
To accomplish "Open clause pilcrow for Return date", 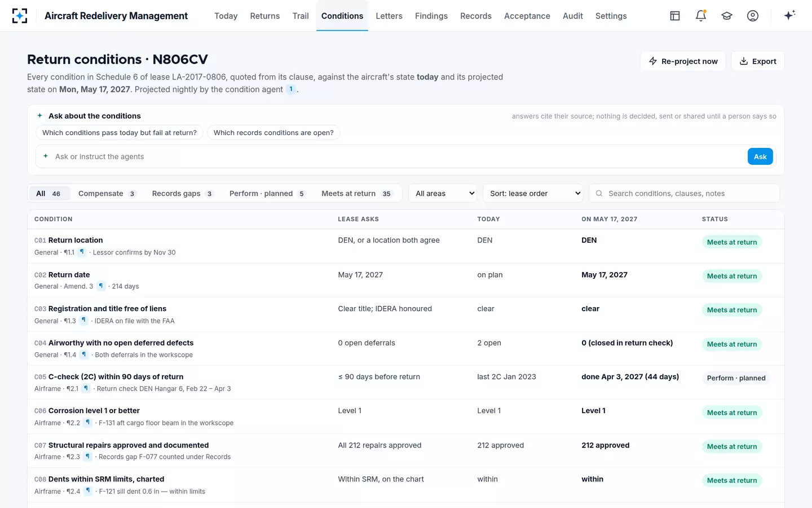I will tap(101, 286).
